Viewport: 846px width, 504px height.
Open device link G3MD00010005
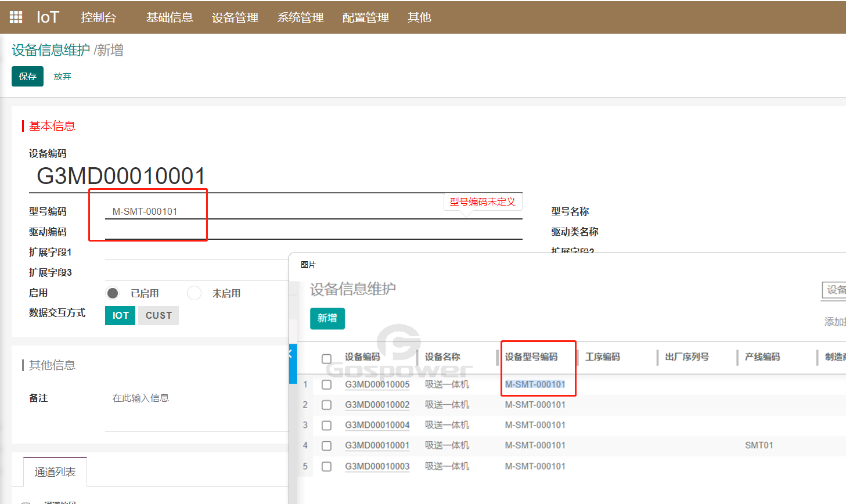click(x=377, y=384)
